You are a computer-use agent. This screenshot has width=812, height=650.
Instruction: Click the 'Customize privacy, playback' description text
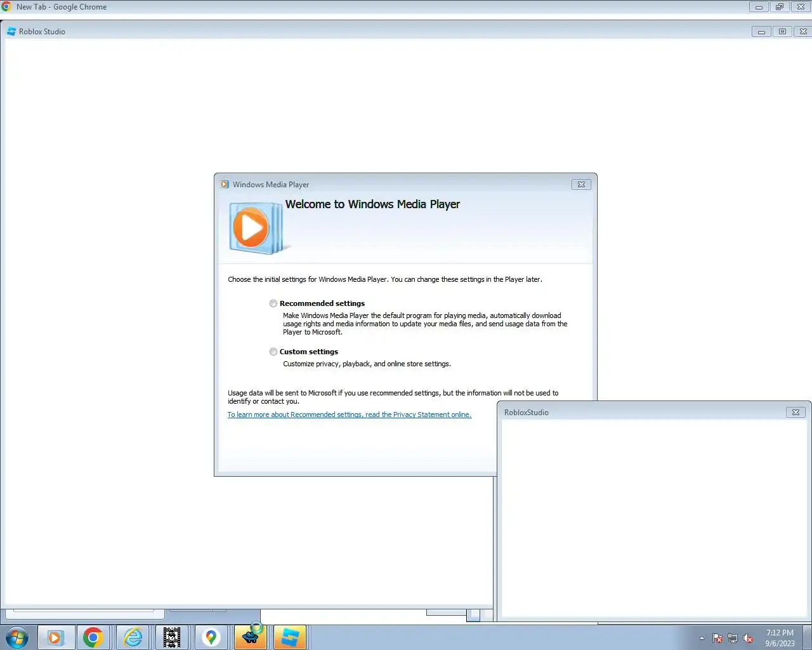(367, 364)
